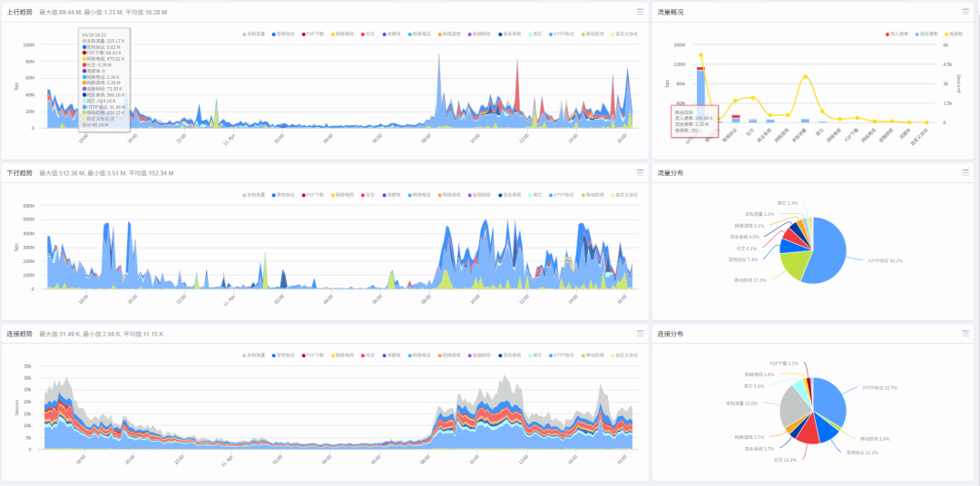
Task: Open the 上行趋势 panel menu icon
Action: [640, 12]
